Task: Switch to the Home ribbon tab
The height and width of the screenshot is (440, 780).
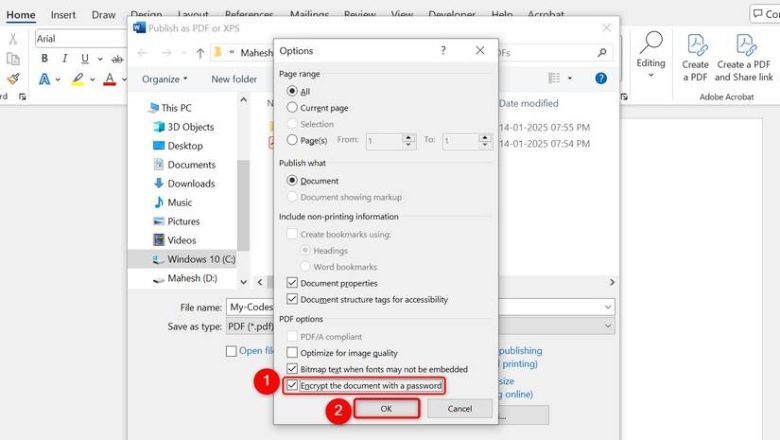Action: point(21,15)
